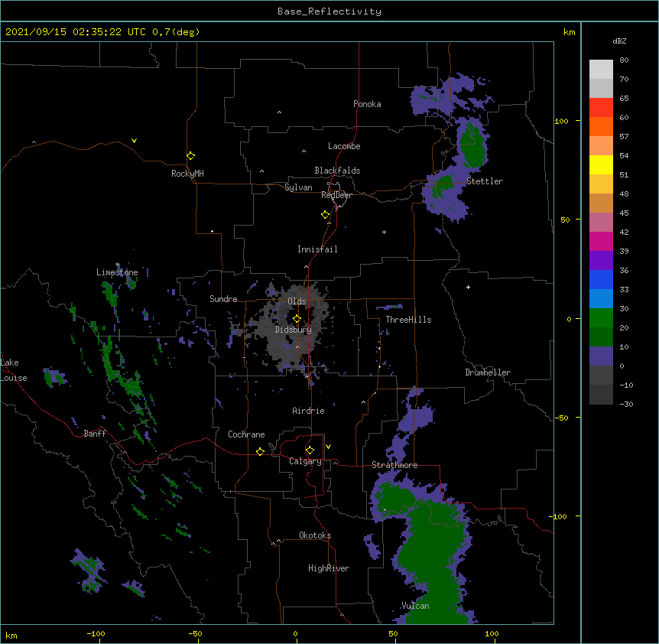
Task: Click the Drumheller city label
Action: pos(488,372)
